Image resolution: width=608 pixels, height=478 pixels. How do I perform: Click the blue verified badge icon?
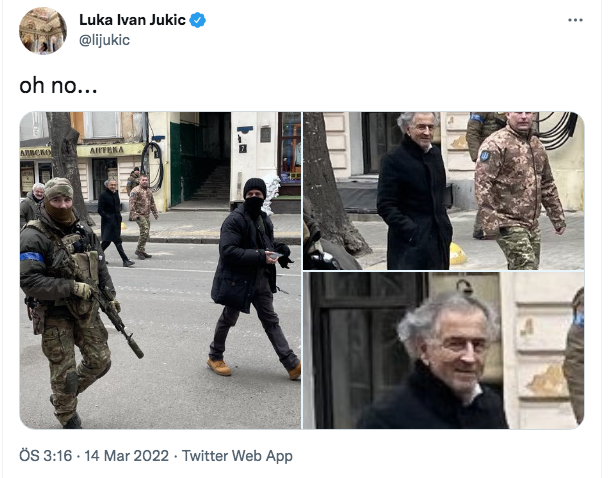pos(197,20)
